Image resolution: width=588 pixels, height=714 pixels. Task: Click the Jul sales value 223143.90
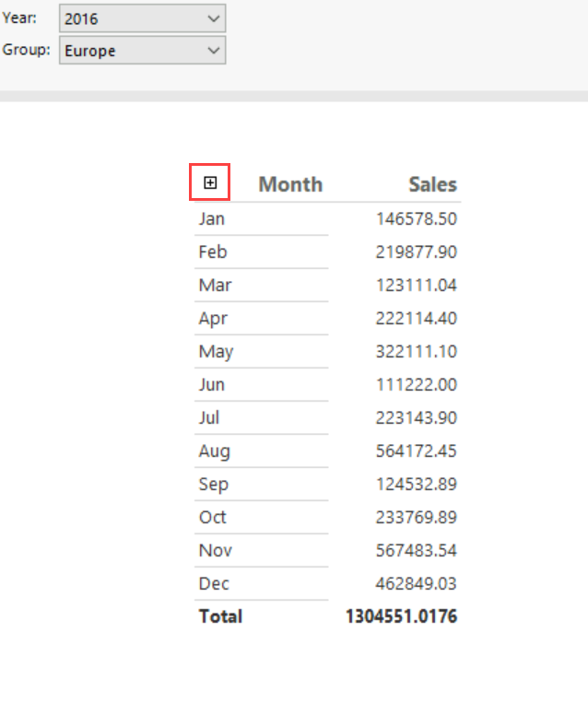pos(417,418)
